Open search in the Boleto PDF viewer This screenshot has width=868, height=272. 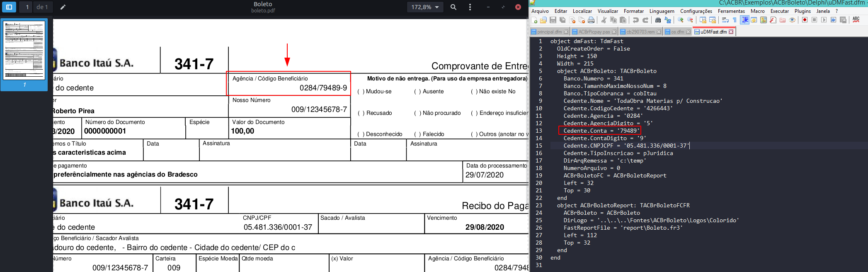(453, 7)
